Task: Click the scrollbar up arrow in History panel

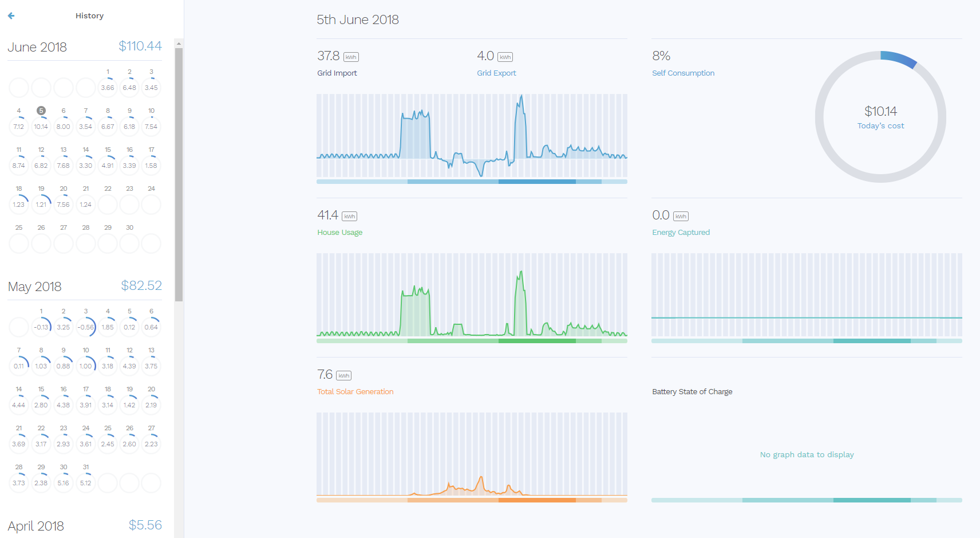Action: (x=179, y=44)
